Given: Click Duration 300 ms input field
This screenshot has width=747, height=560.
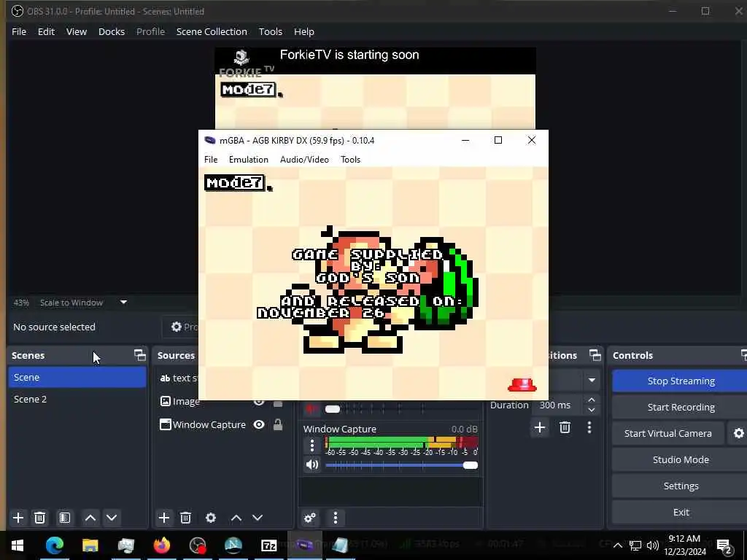Looking at the screenshot, I should [559, 405].
